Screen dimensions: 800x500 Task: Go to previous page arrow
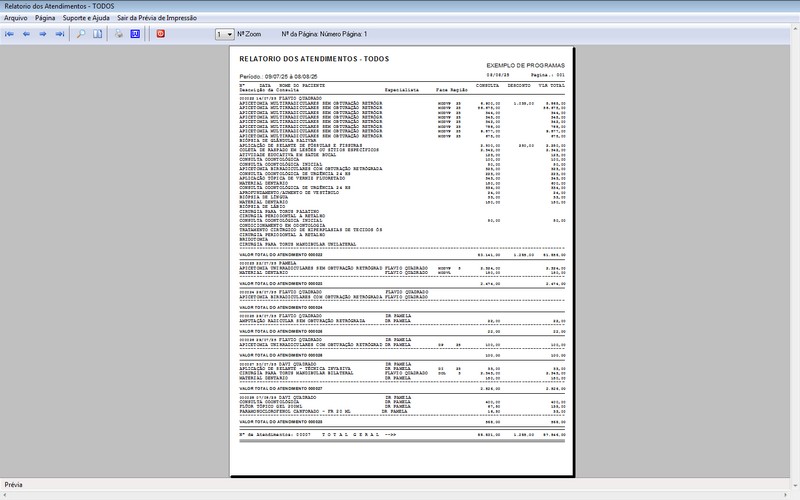pos(26,34)
